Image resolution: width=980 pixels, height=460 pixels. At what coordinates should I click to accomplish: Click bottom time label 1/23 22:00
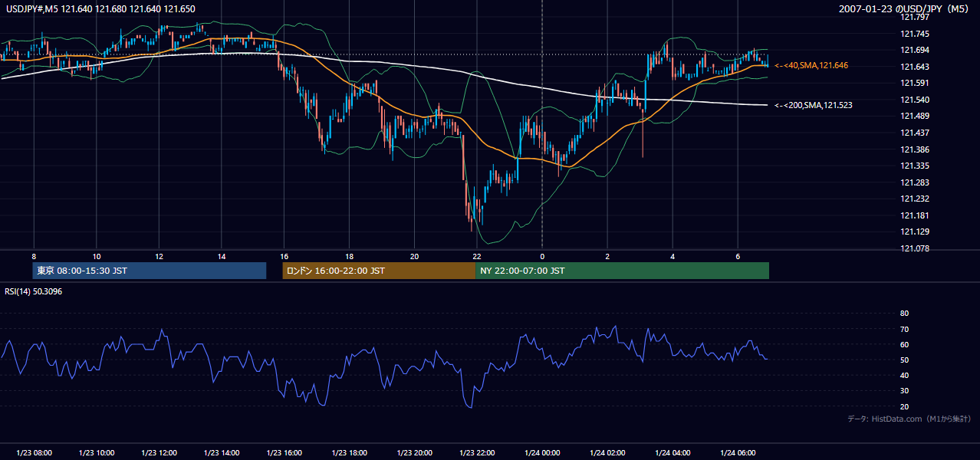477,453
